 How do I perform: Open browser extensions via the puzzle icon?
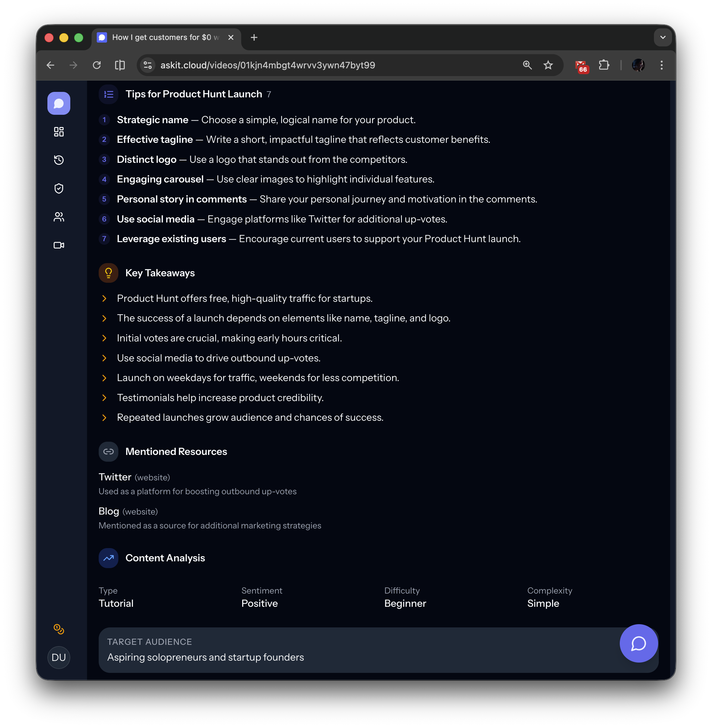click(x=604, y=65)
